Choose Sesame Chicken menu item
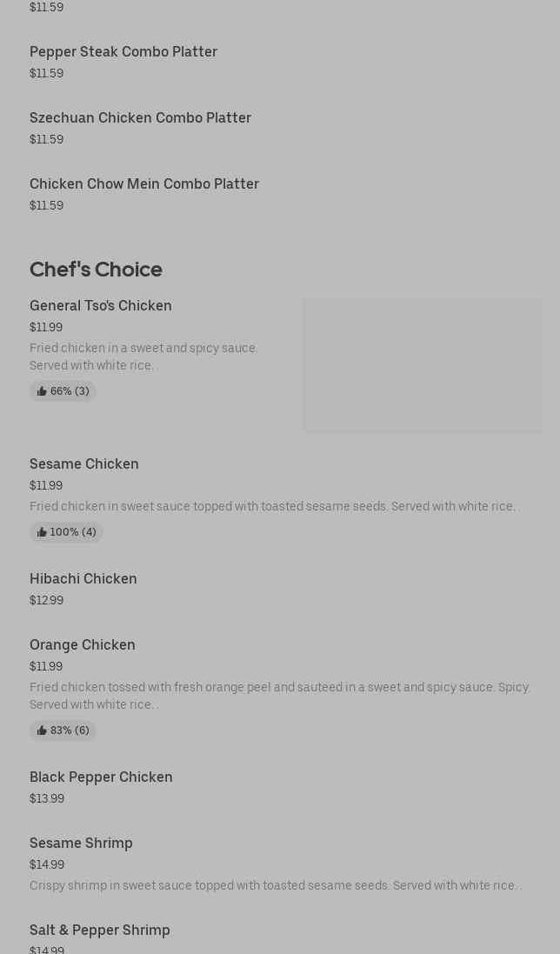560x954 pixels. pyautogui.click(x=84, y=464)
